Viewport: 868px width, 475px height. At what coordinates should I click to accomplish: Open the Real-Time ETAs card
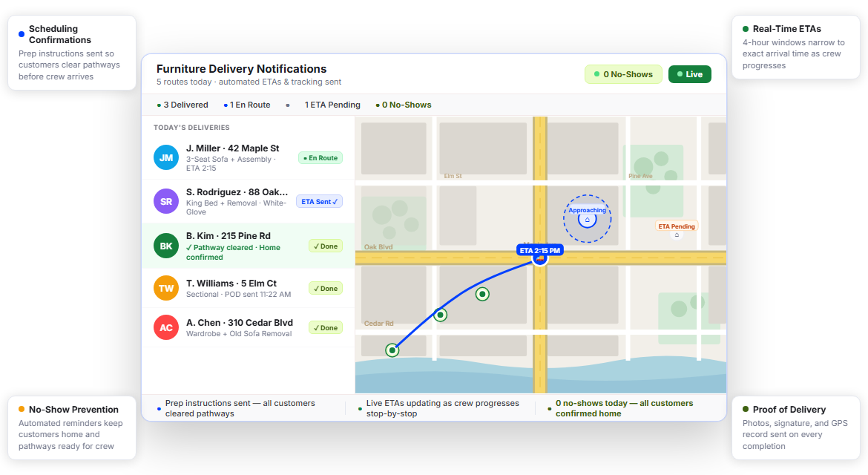tap(796, 47)
